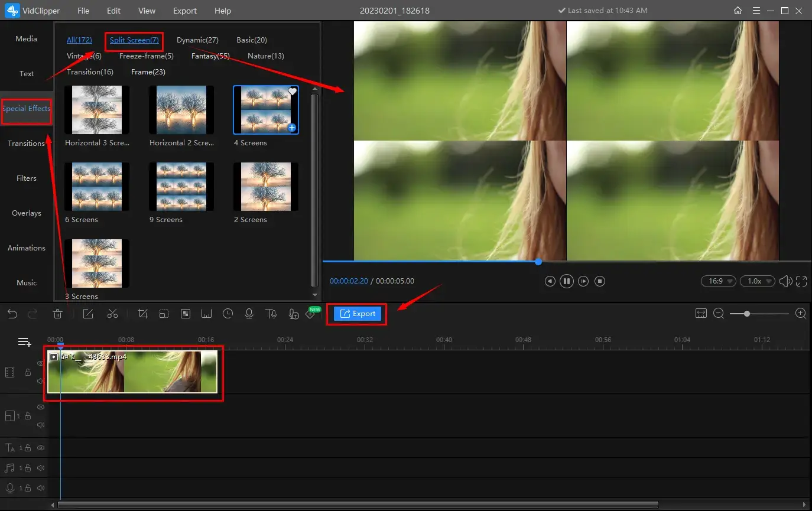
Task: Show the Frame(23) effects category
Action: coord(148,72)
